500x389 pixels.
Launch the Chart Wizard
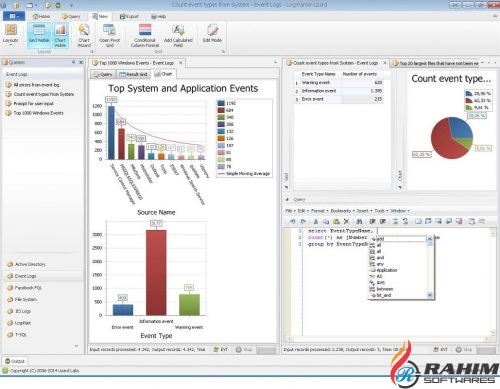84,35
